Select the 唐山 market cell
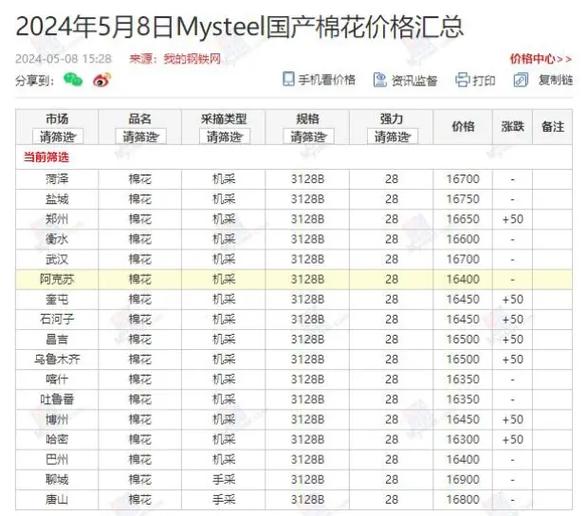 57,500
